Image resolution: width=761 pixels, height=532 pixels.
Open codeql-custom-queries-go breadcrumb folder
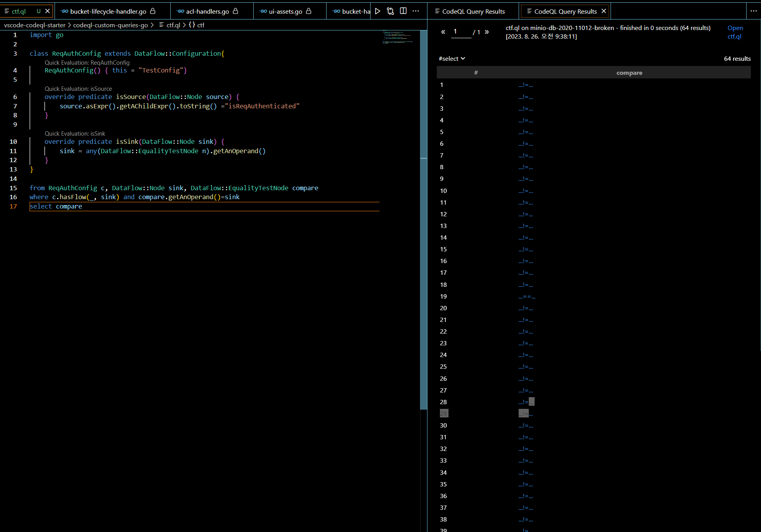[x=110, y=25]
